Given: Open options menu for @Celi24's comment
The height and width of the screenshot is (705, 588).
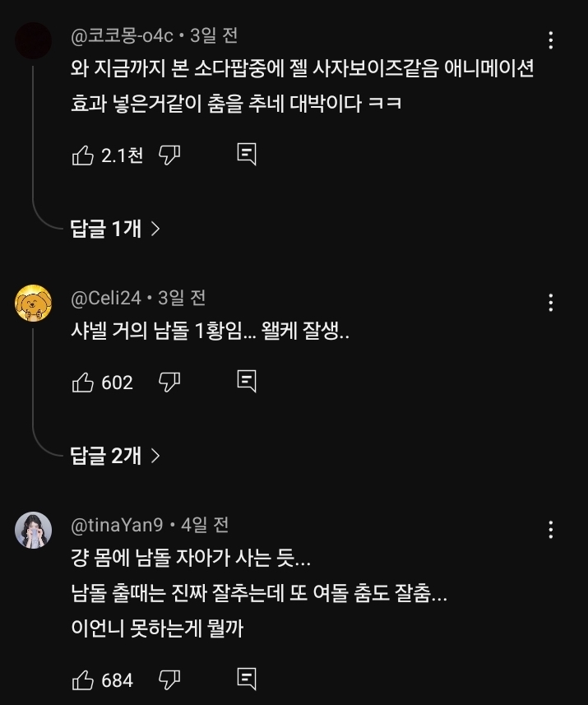Looking at the screenshot, I should pos(550,302).
